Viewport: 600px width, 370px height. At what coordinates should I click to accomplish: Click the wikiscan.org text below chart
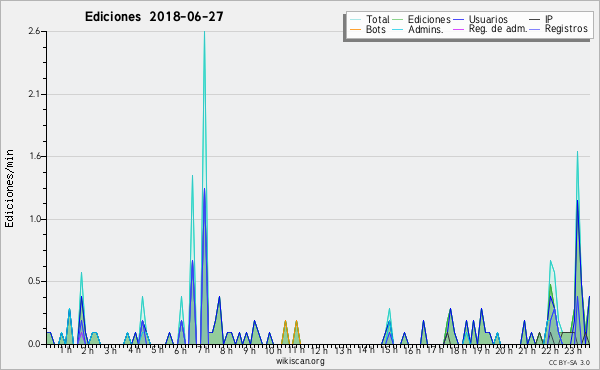point(300,361)
